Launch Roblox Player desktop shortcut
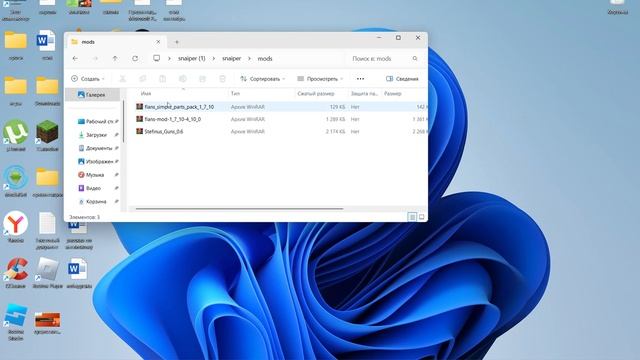640x360 pixels. (x=47, y=273)
